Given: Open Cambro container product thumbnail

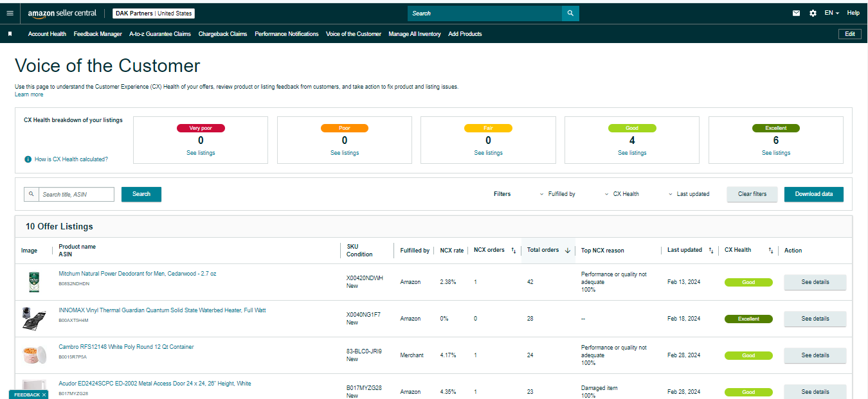Looking at the screenshot, I should pyautogui.click(x=33, y=355).
